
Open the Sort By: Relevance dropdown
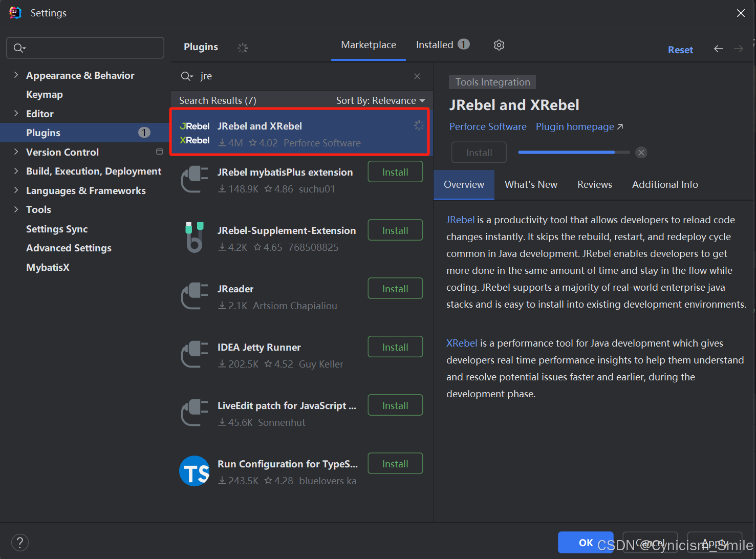pos(380,101)
